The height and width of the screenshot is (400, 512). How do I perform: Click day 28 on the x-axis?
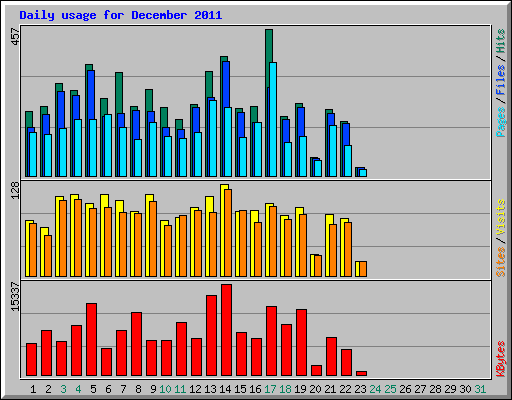435,389
